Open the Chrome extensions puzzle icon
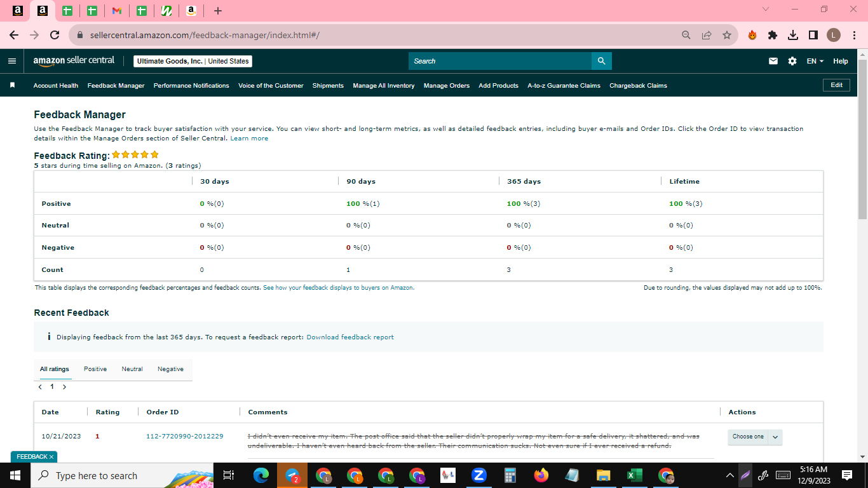This screenshot has width=868, height=488. coord(773,35)
